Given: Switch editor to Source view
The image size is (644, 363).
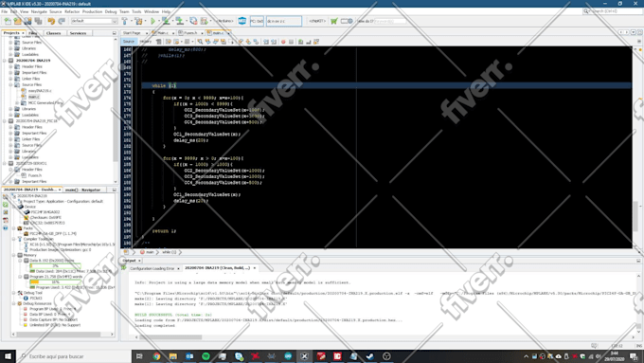Looking at the screenshot, I should [x=129, y=42].
